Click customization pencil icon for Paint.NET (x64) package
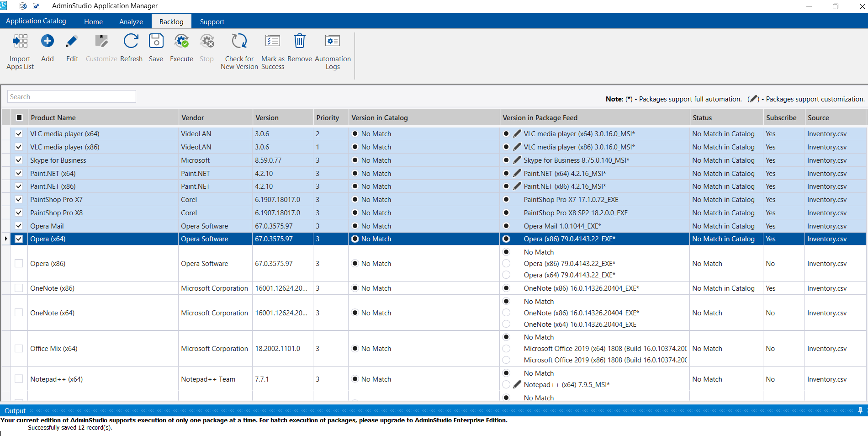The image size is (868, 436). (x=517, y=173)
